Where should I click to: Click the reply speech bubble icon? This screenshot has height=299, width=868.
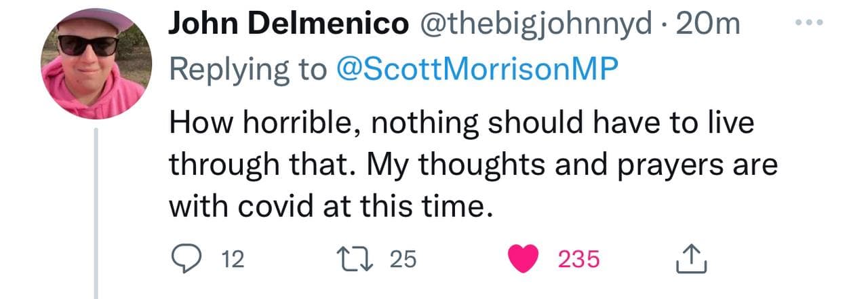pyautogui.click(x=182, y=258)
